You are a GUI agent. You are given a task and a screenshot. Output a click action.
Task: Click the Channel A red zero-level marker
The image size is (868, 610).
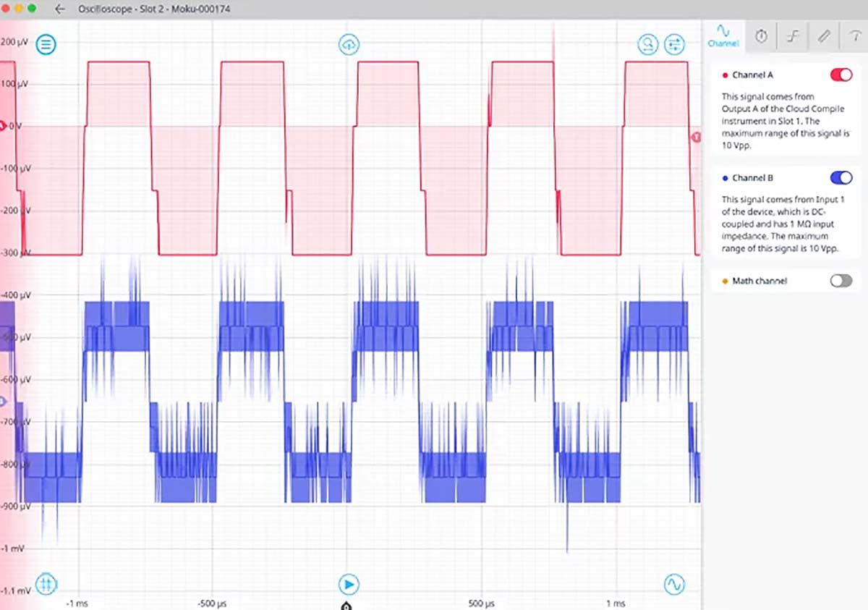[3, 127]
